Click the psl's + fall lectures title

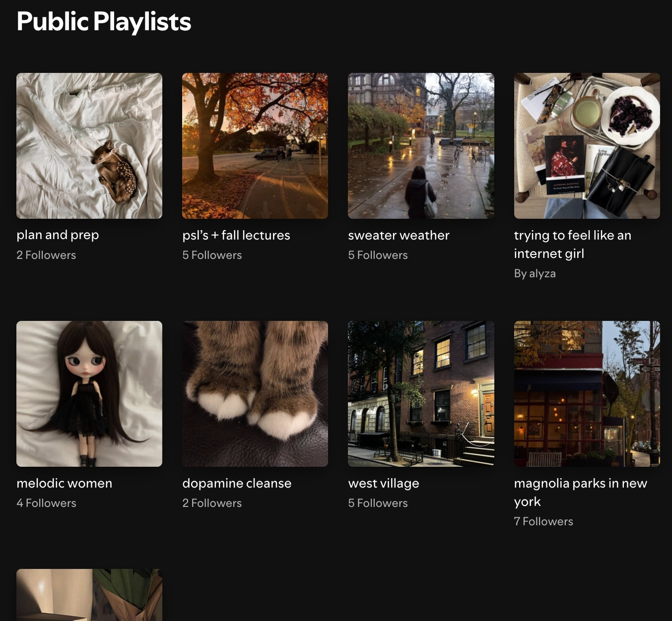click(236, 235)
